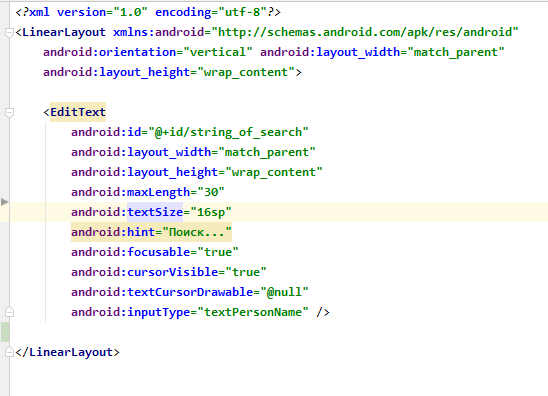Collapse the LinearLayout opening tag fold

click(x=9, y=33)
